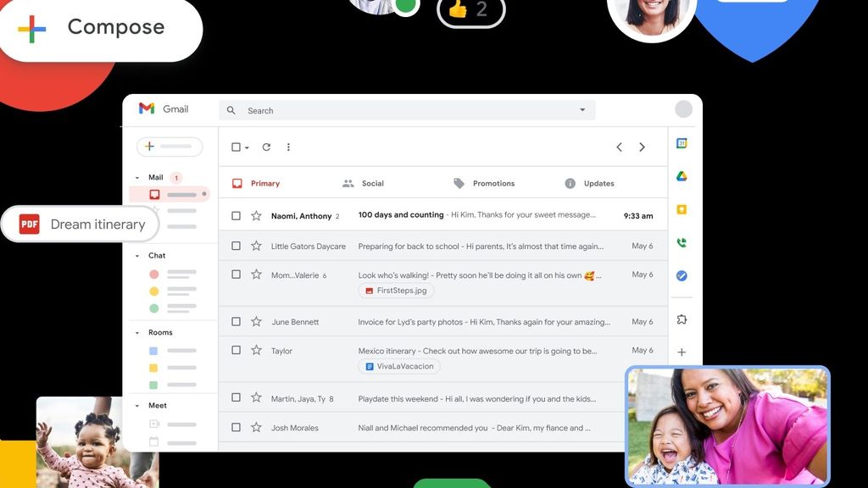The width and height of the screenshot is (868, 488).
Task: Select the Little Gators Daycare email checkbox
Action: (236, 246)
